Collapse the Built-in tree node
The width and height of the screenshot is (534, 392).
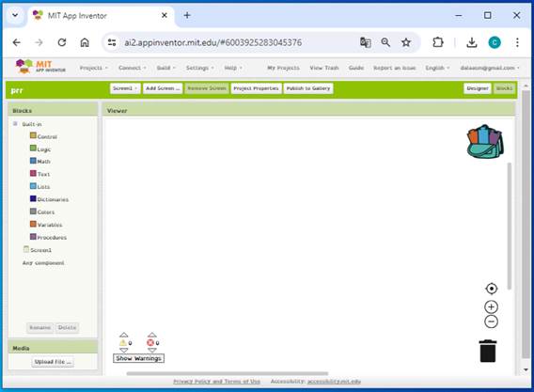click(x=15, y=124)
